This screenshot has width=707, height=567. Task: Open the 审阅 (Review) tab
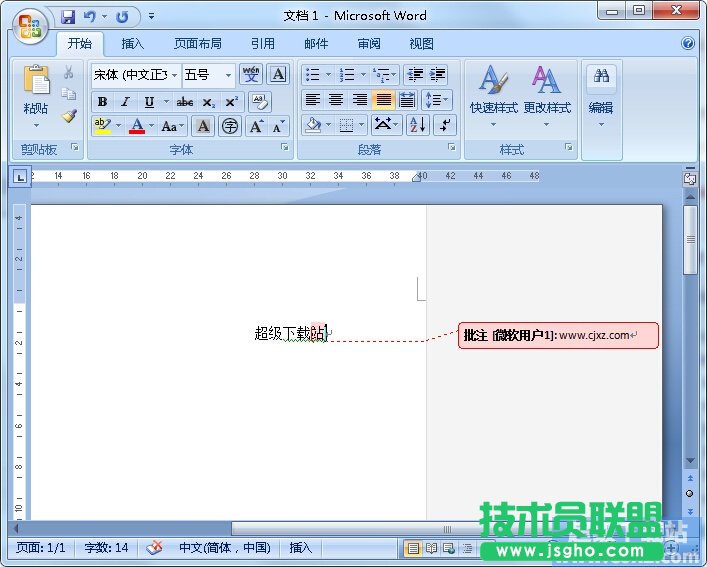point(369,44)
